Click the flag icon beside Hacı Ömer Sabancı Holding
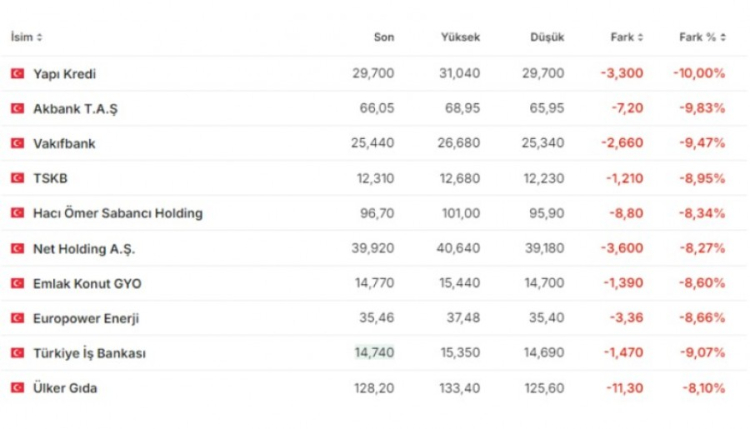The image size is (750, 429). pos(17,213)
